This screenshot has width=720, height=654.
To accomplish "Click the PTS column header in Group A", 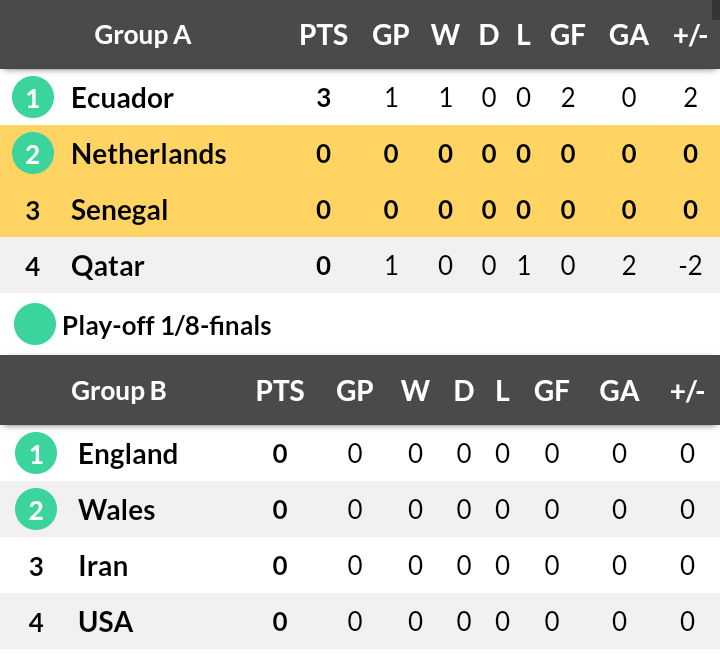I will [324, 35].
